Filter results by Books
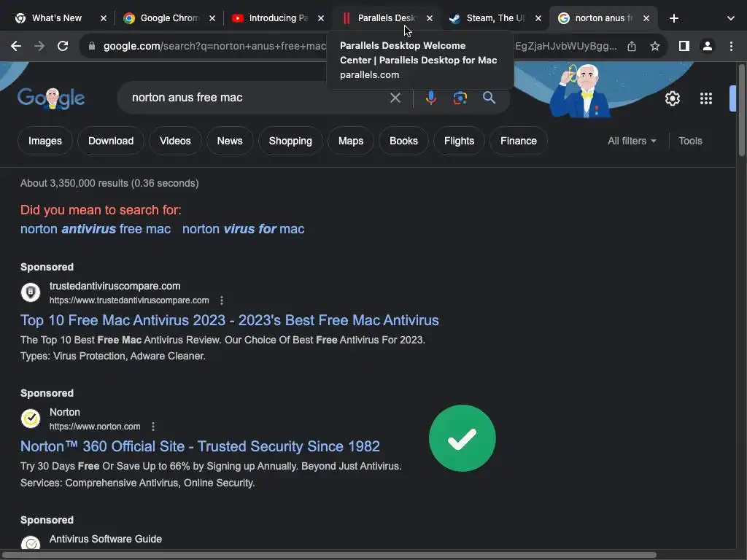Screen dimensions: 747x560 click(x=403, y=141)
